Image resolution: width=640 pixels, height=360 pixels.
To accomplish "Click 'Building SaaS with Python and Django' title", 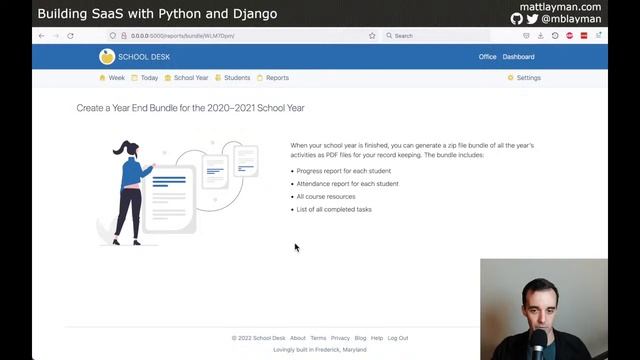I will pos(157,13).
